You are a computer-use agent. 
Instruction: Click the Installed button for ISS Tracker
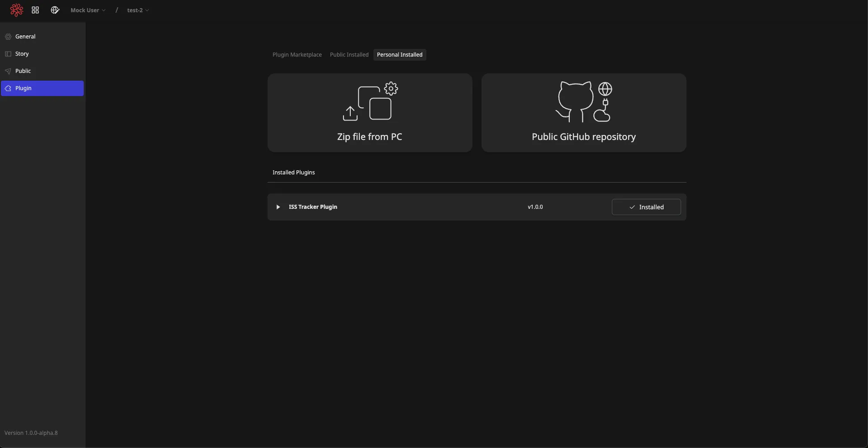click(x=646, y=207)
